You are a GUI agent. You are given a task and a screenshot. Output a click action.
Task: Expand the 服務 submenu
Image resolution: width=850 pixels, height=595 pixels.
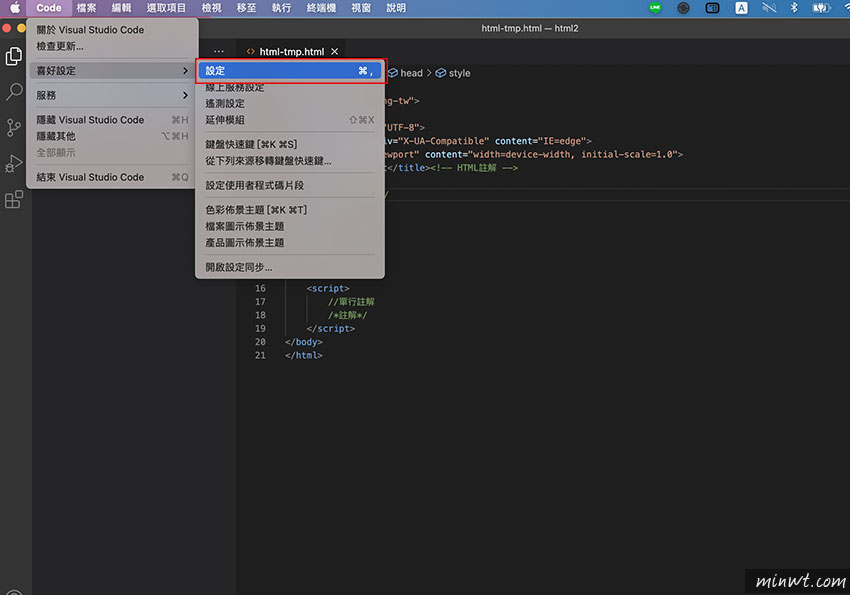(112, 95)
